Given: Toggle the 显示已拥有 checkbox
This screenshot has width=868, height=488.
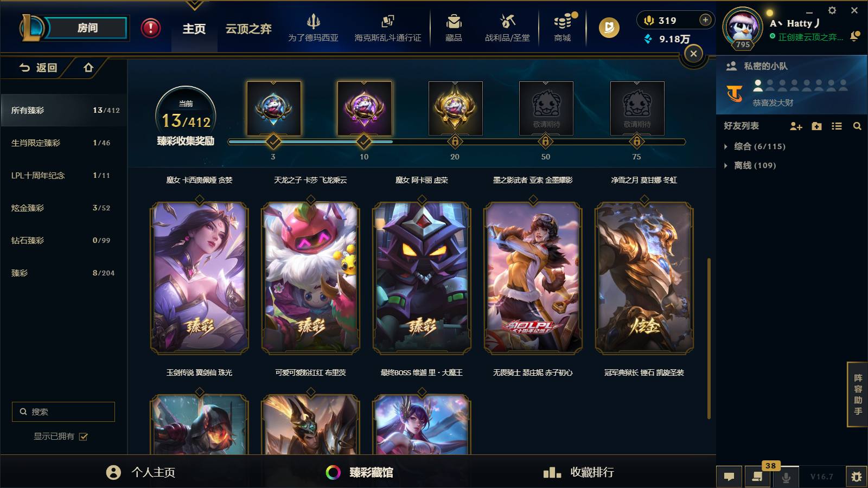Looking at the screenshot, I should (x=84, y=436).
